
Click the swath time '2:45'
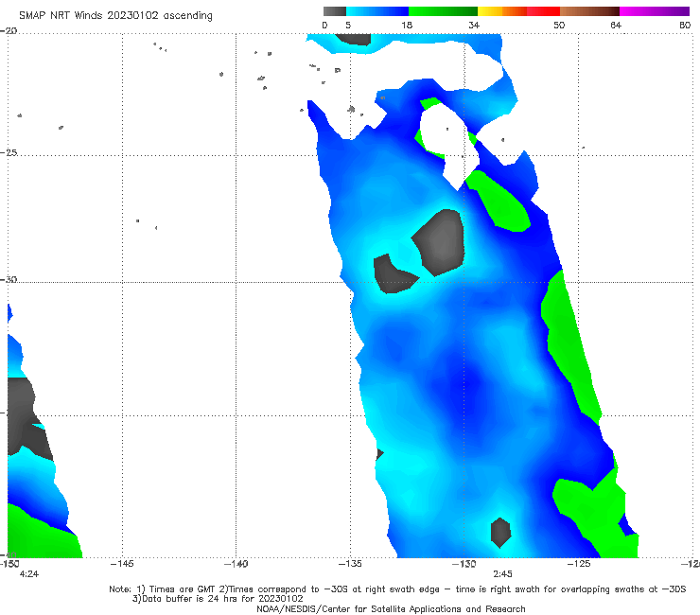click(502, 574)
